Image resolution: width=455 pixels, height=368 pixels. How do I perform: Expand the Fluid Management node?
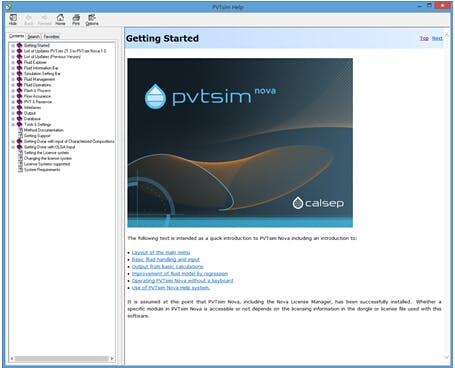click(x=13, y=79)
